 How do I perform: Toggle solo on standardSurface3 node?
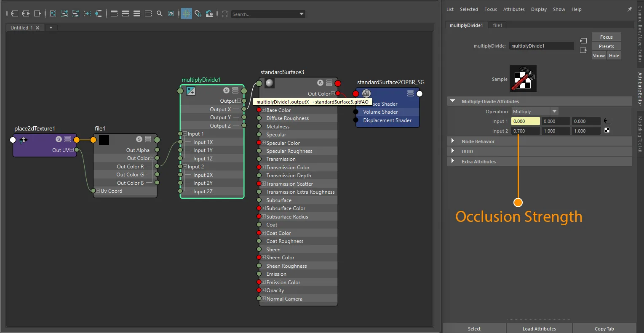pos(320,83)
